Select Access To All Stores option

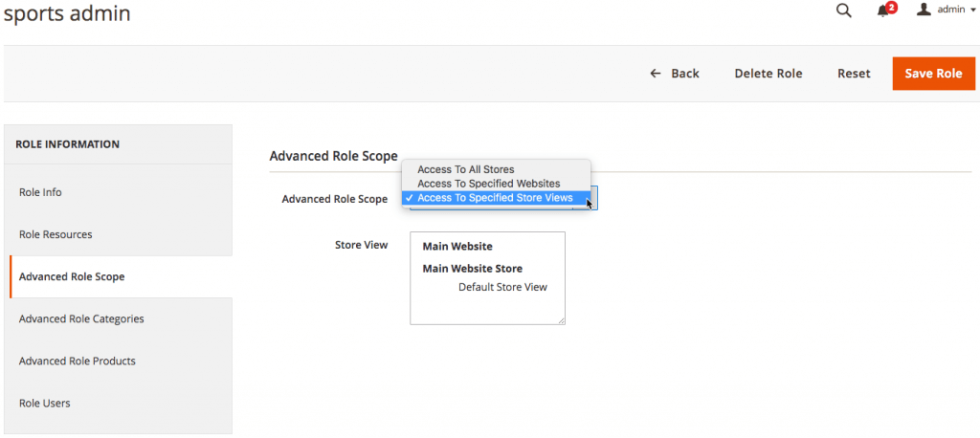pos(465,169)
